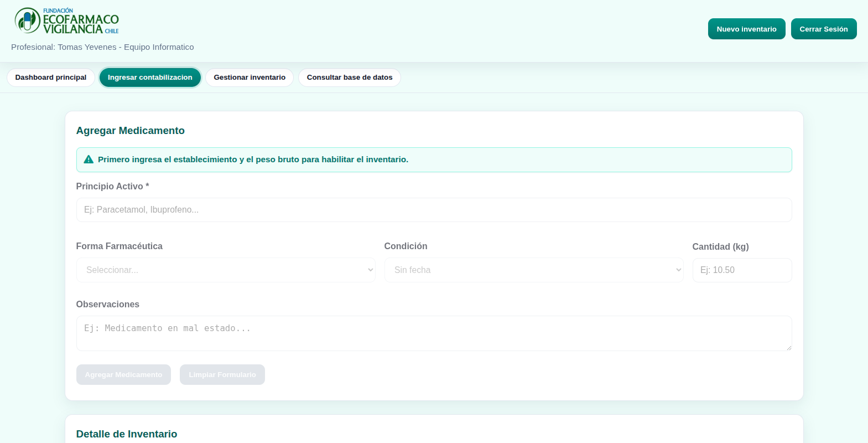
Task: Click the Limpiar Formulario button
Action: 222,375
